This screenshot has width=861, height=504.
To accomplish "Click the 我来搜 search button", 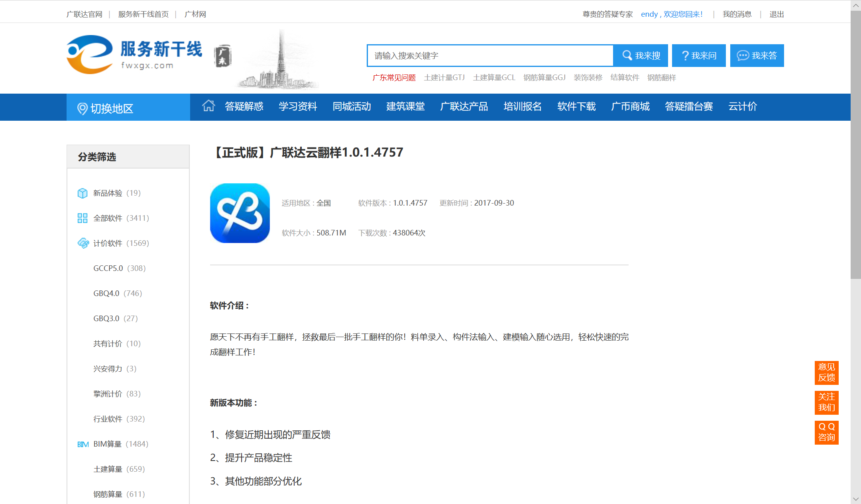I will (641, 55).
